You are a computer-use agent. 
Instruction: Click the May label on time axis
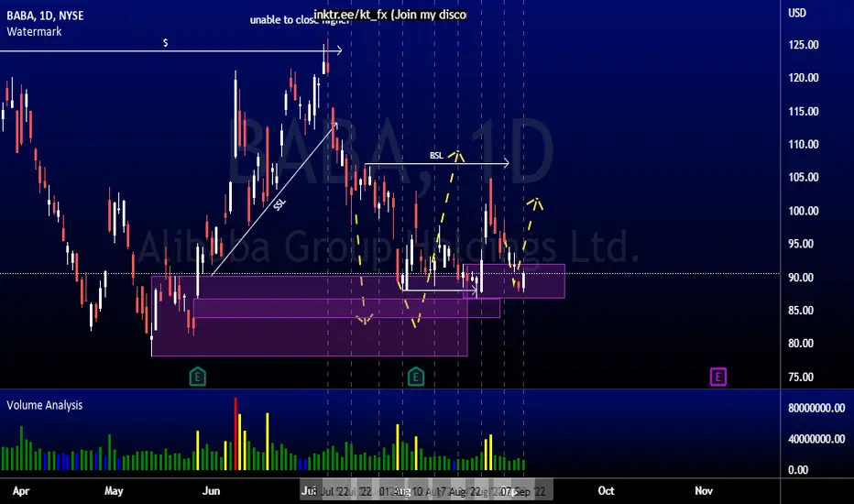click(114, 491)
